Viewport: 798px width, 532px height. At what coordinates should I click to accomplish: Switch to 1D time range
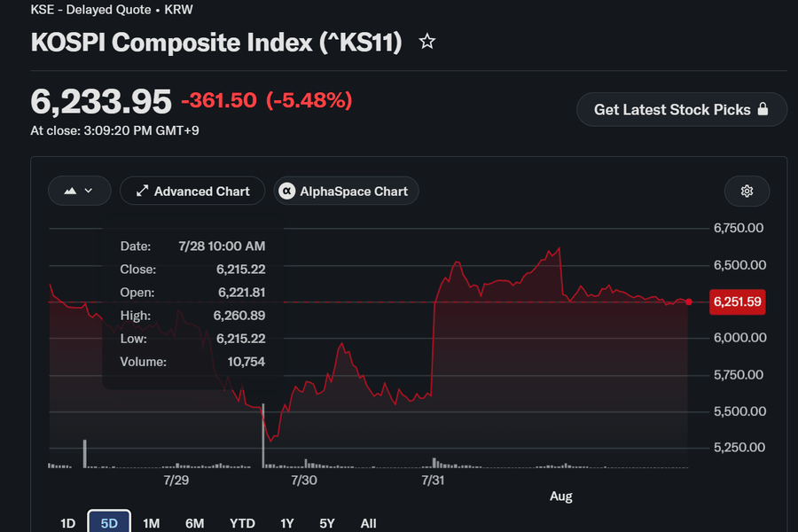pos(67,523)
